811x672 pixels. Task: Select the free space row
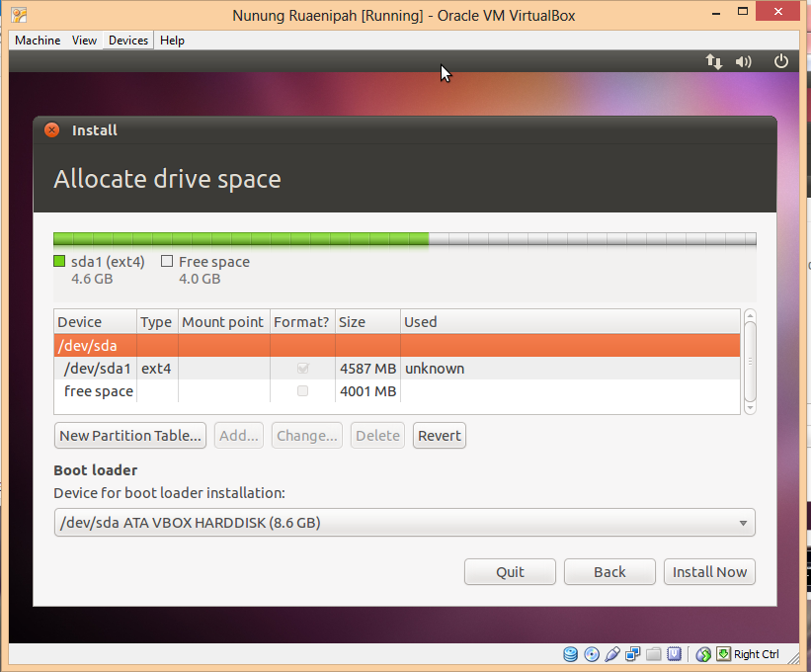pos(397,390)
